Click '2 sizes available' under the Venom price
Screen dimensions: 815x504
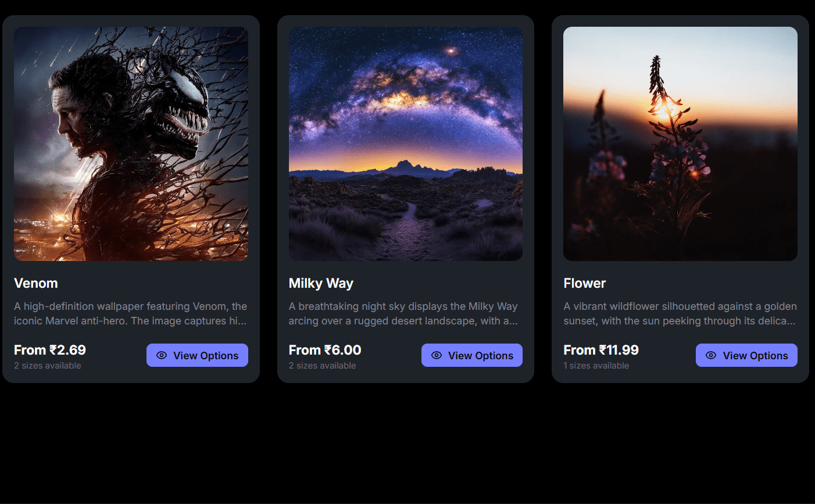coord(48,366)
